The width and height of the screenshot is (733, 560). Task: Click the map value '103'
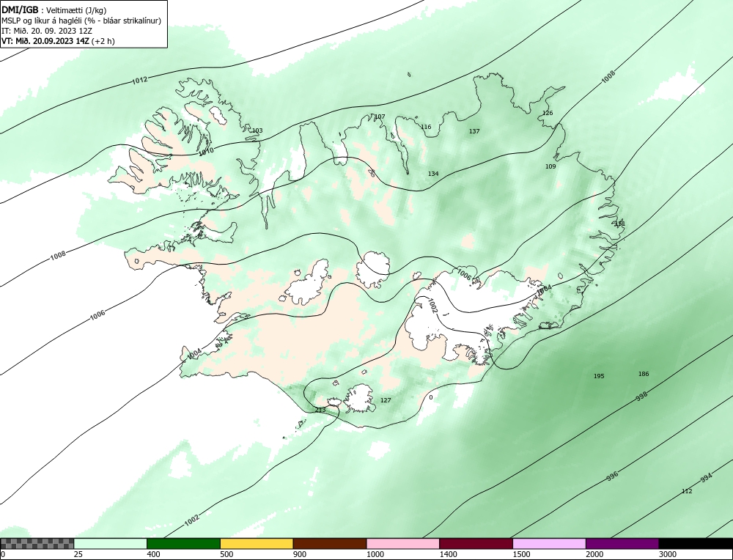pyautogui.click(x=257, y=130)
